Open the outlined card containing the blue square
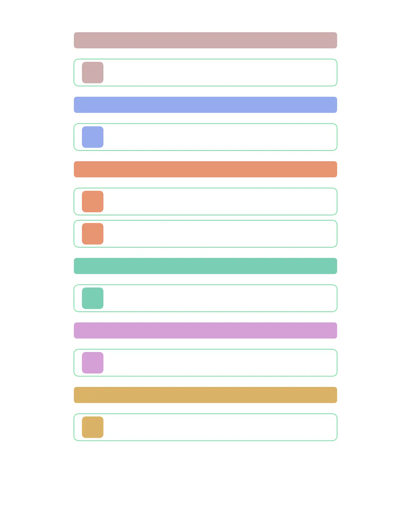Viewport: 411px width, 532px height. click(205, 137)
